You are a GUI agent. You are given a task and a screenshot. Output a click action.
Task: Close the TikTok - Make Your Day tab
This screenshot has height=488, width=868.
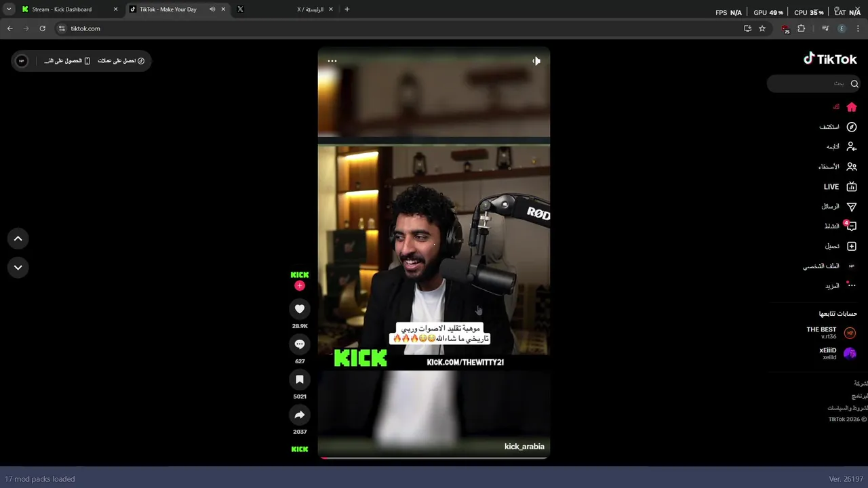click(x=223, y=9)
